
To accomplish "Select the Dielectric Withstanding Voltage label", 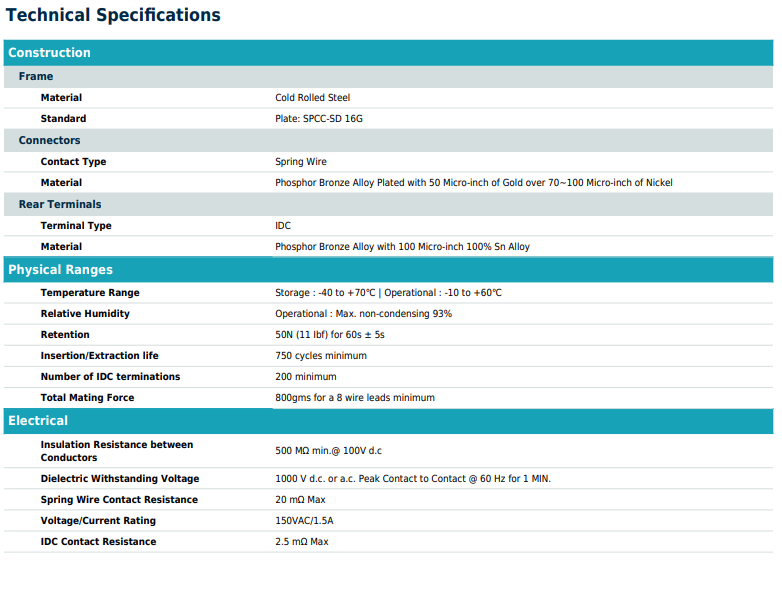I will [x=120, y=479].
